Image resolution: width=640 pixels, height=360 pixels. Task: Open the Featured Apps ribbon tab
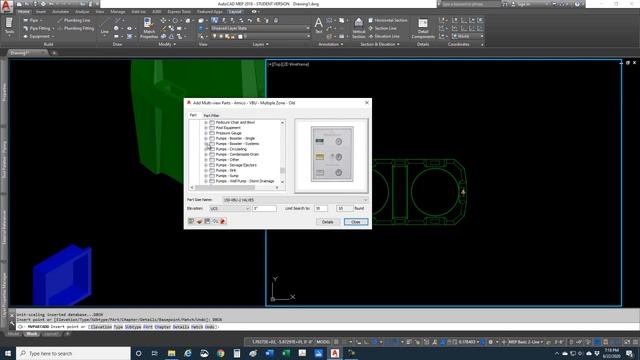210,12
